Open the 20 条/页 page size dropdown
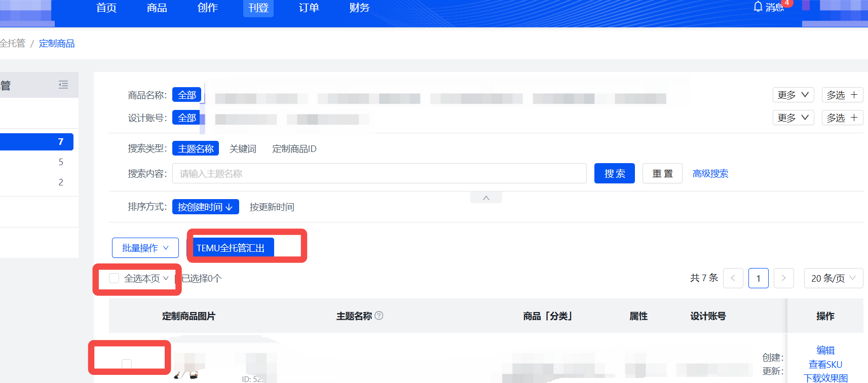Screen dimensions: 868x383 click(x=833, y=278)
